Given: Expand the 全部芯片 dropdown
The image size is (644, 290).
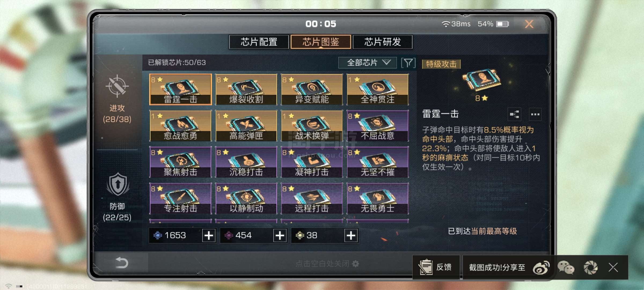Looking at the screenshot, I should tap(367, 63).
